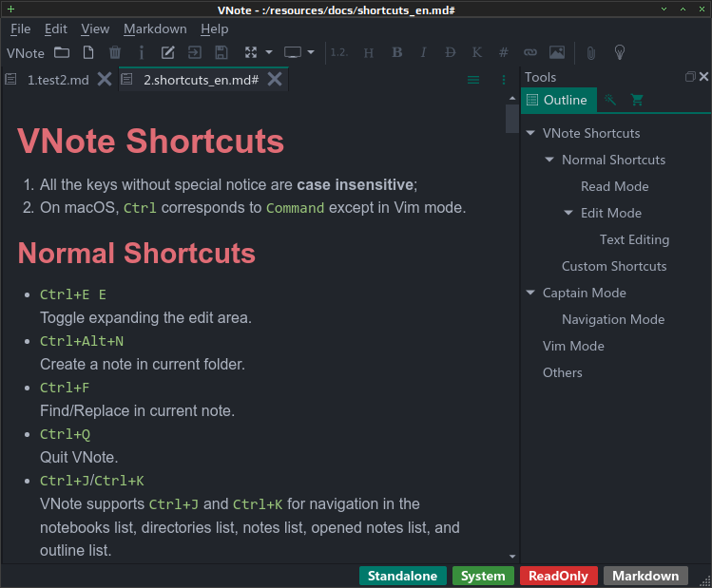Close the shortcuts_en.md# tab
The image size is (712, 588).
[275, 79]
